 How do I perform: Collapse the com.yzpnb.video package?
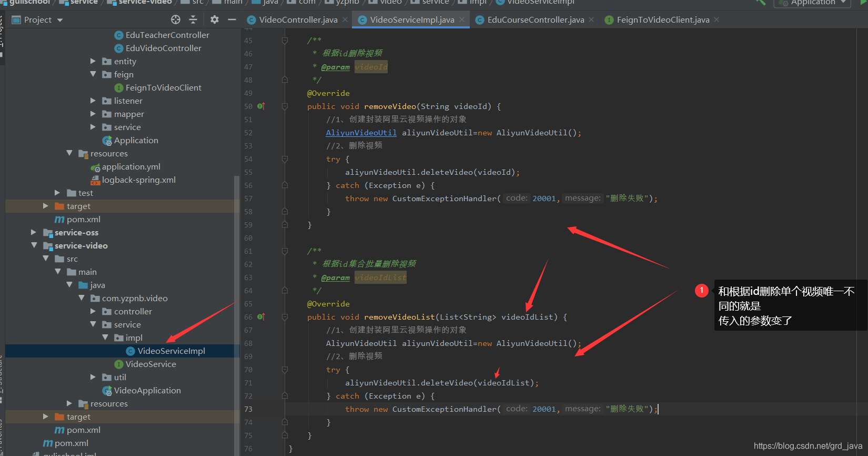tap(82, 298)
